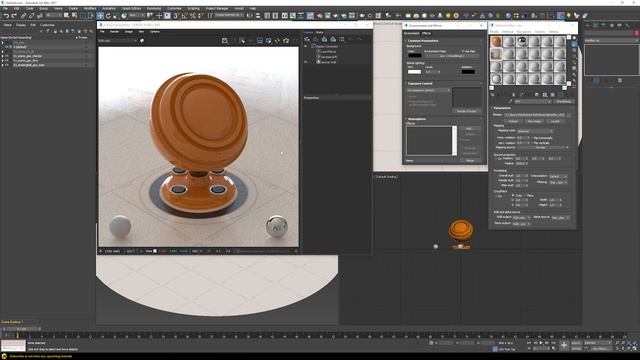The width and height of the screenshot is (640, 360).
Task: Toggle the Percent Snap icon
Action: (x=192, y=16)
